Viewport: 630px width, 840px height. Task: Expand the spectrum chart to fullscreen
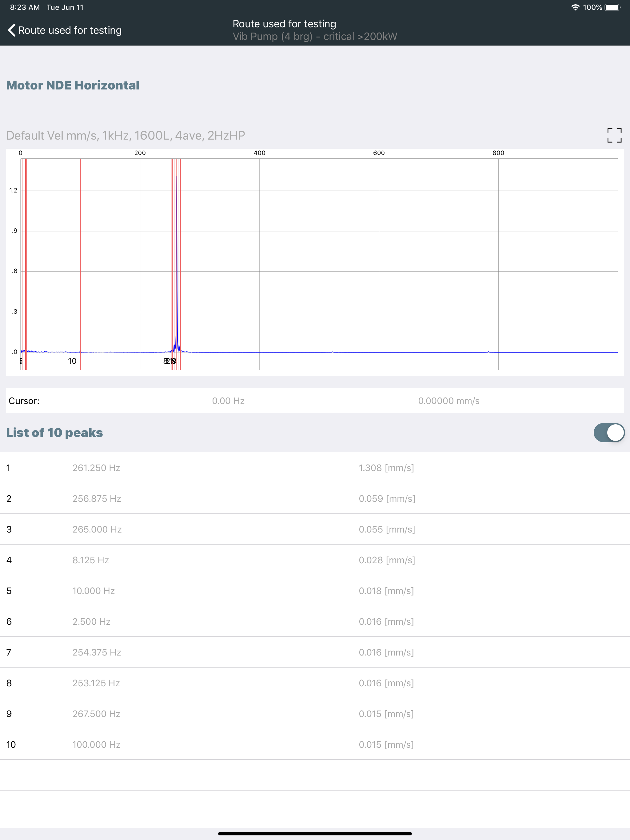[614, 135]
